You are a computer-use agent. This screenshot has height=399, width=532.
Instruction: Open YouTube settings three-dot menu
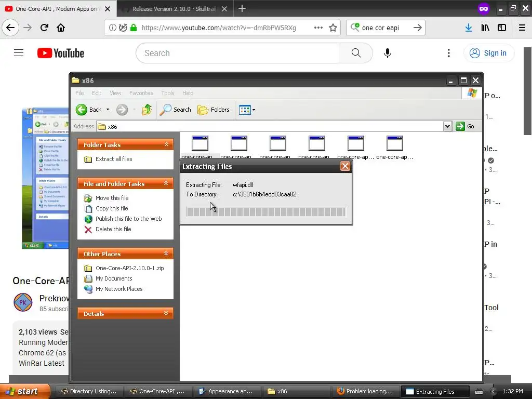click(x=449, y=53)
